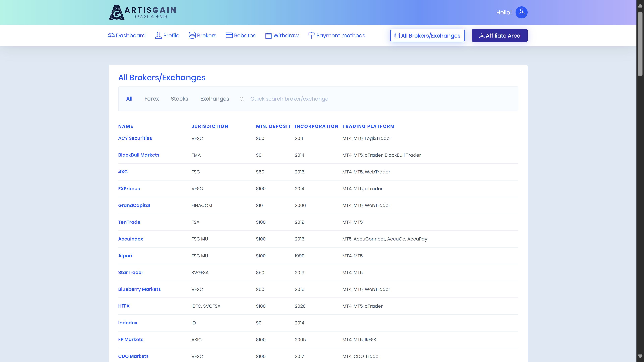Click the MT4, MT5, LogixTrader cell
Viewport: 644px width, 362px height.
click(367, 138)
